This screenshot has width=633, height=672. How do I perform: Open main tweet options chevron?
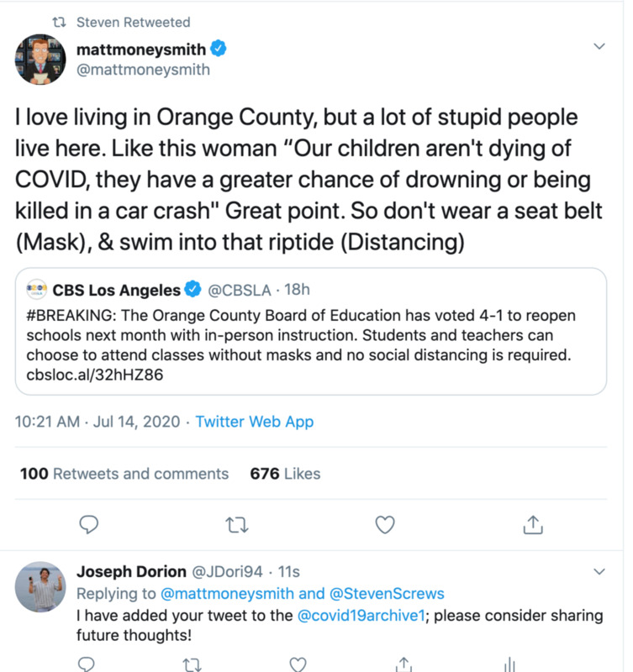[599, 45]
